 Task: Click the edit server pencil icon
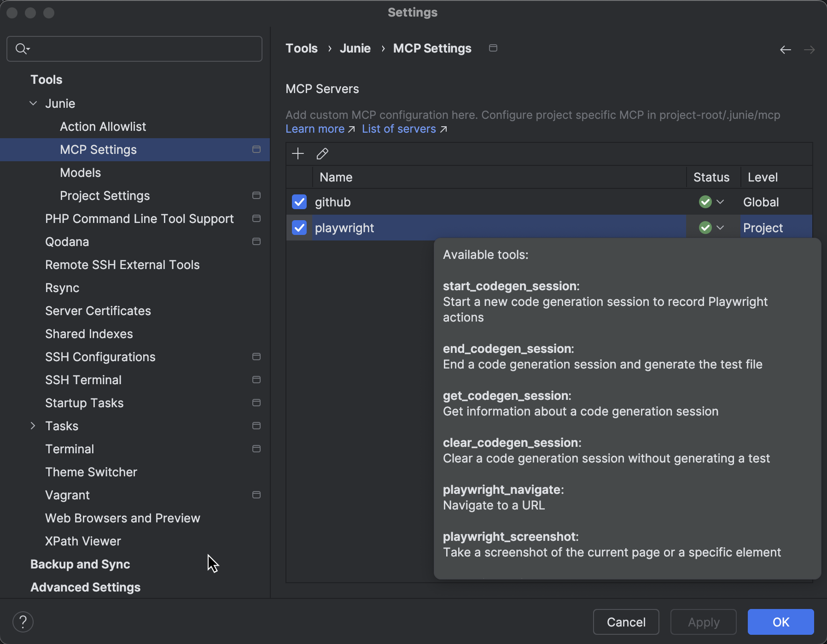[x=322, y=153]
